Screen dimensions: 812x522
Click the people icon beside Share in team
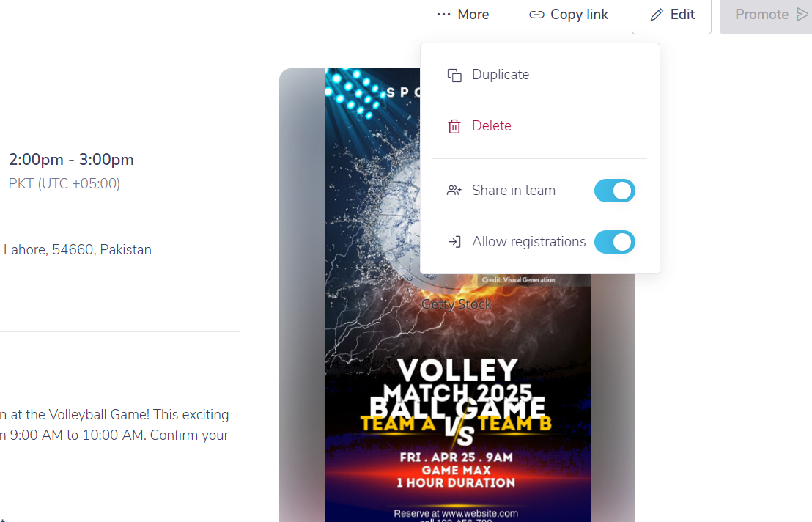pyautogui.click(x=454, y=191)
